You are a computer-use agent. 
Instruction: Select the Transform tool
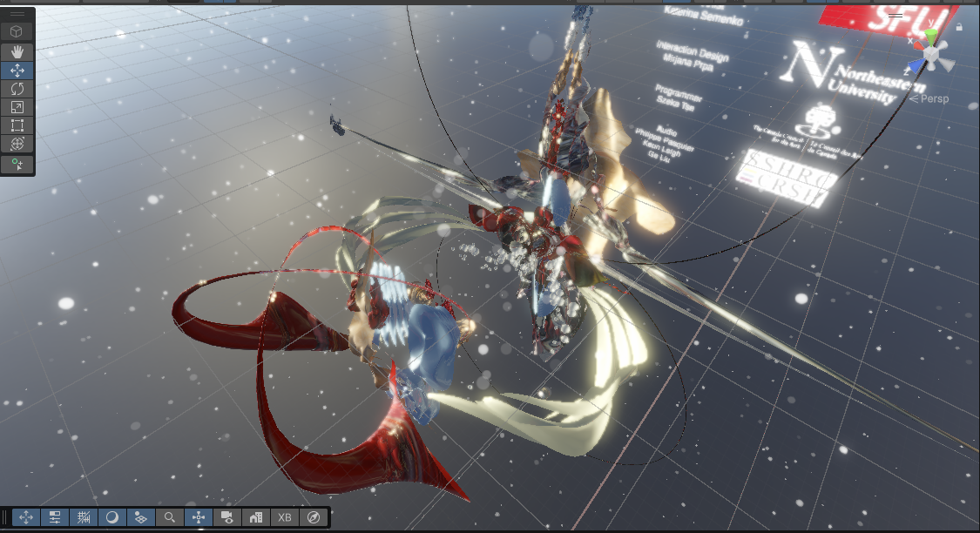pos(17,144)
